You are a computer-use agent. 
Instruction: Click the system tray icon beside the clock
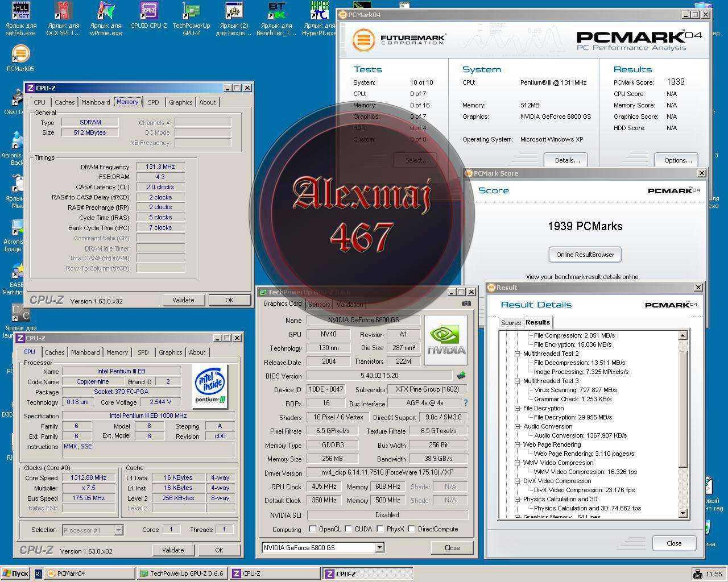[697, 574]
